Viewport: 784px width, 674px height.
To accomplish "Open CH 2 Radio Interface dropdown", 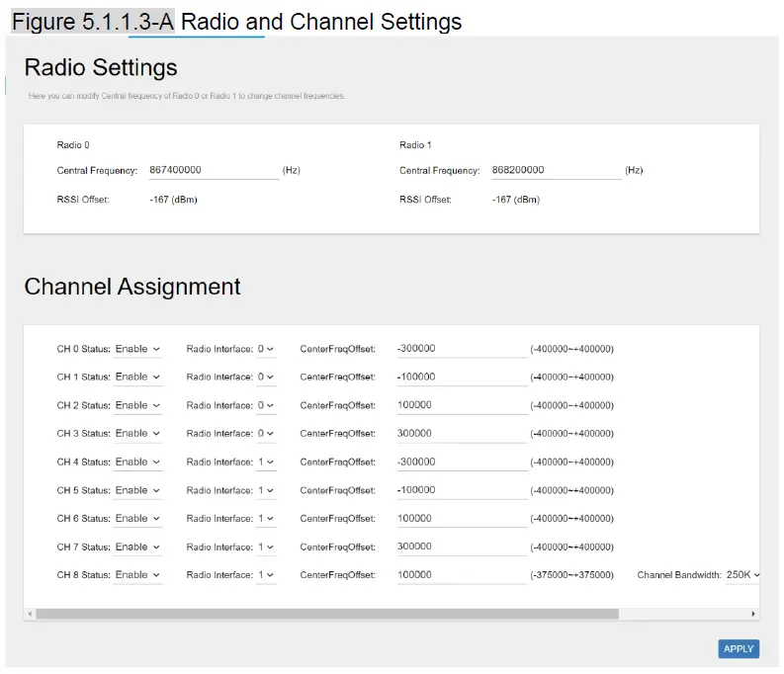I will coord(265,405).
